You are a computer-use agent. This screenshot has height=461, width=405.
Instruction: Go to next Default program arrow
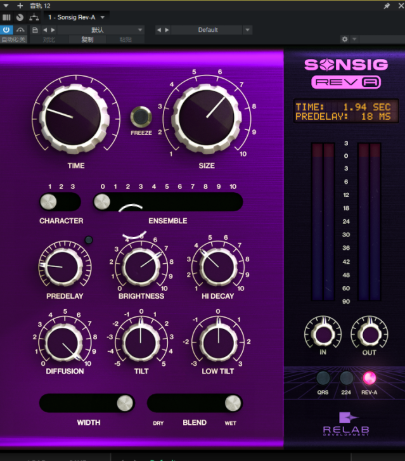coord(167,30)
